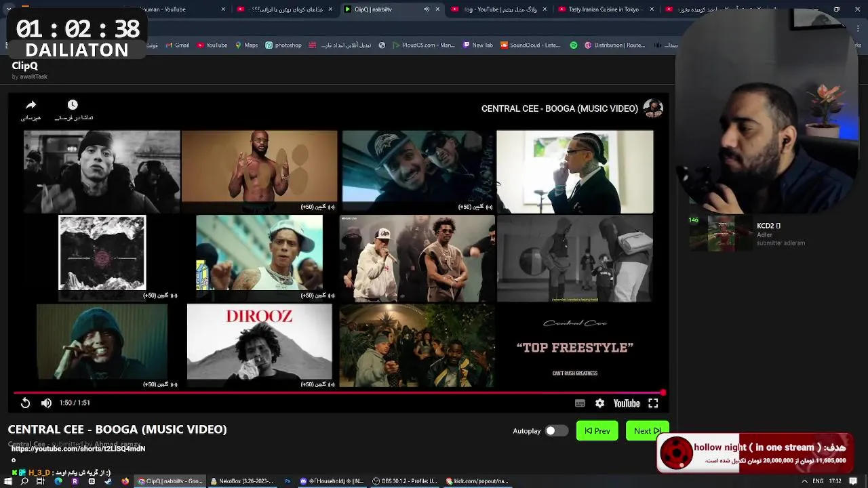Toggle the subtitles/captions icon in the player
The width and height of the screenshot is (868, 488).
point(580,403)
